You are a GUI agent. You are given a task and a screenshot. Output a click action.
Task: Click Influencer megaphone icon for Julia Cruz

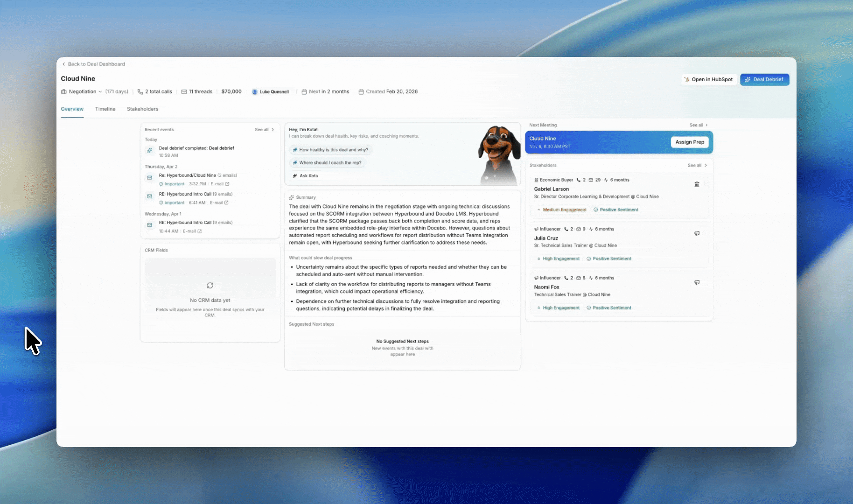697,233
